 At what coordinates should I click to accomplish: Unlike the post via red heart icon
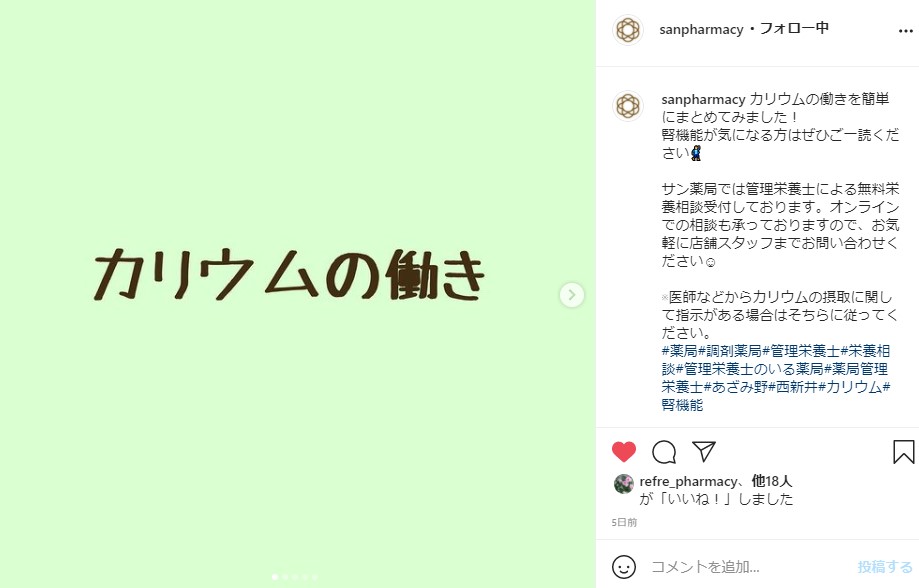[x=624, y=452]
